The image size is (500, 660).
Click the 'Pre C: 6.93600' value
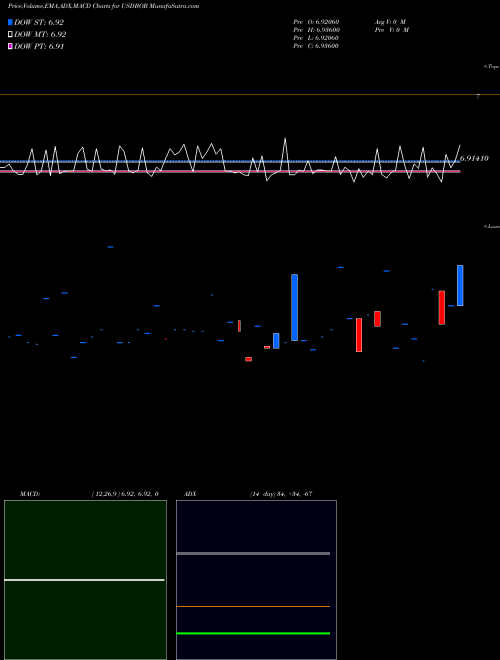[316, 46]
